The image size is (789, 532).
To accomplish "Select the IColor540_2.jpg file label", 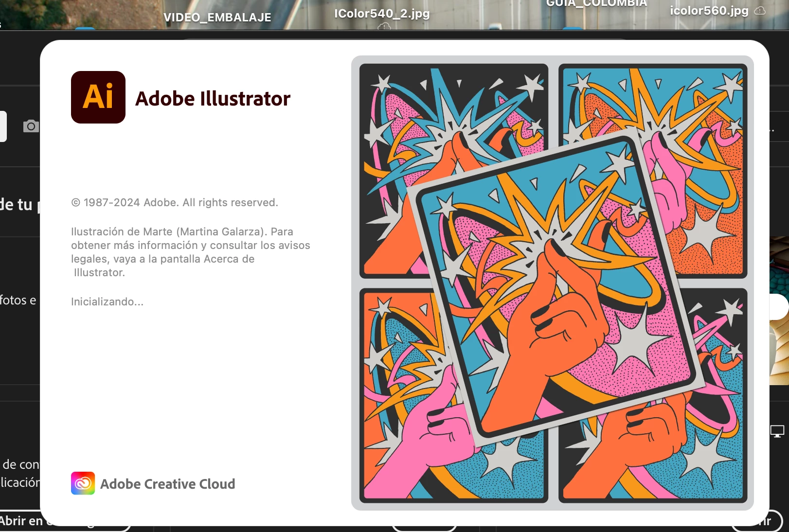I will (x=382, y=14).
